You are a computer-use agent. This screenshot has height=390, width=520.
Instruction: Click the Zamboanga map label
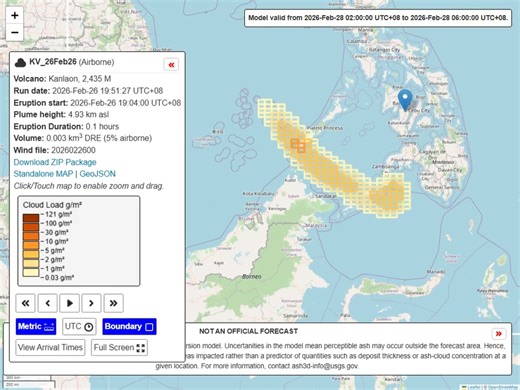tap(385, 166)
